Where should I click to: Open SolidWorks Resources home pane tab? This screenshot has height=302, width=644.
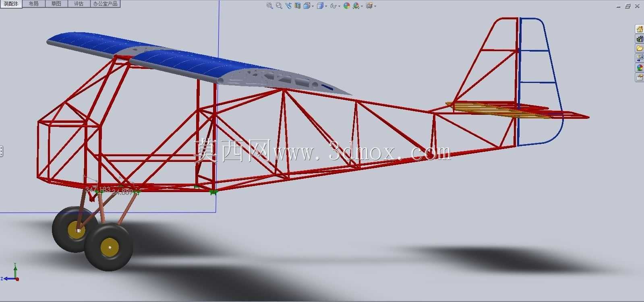tap(640, 29)
